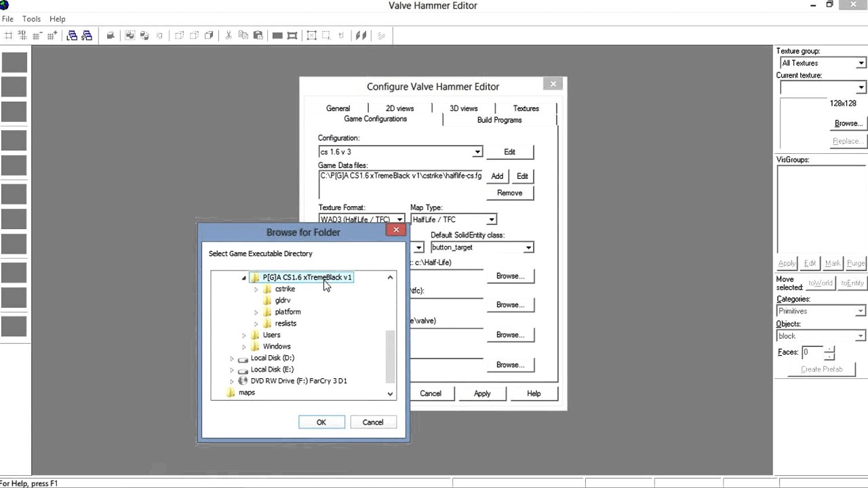Screen dimensions: 868x488
Task: Click the hide unselected objects icon
Action: [x=194, y=35]
